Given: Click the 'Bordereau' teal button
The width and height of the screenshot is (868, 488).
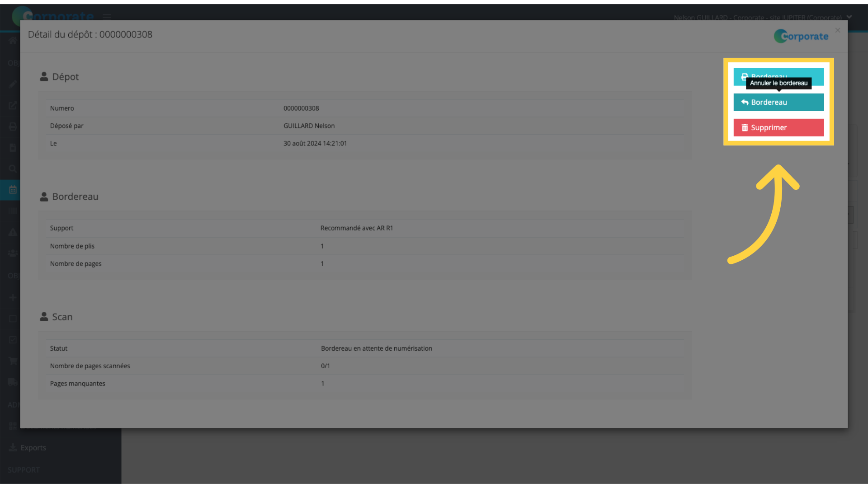Looking at the screenshot, I should (778, 102).
